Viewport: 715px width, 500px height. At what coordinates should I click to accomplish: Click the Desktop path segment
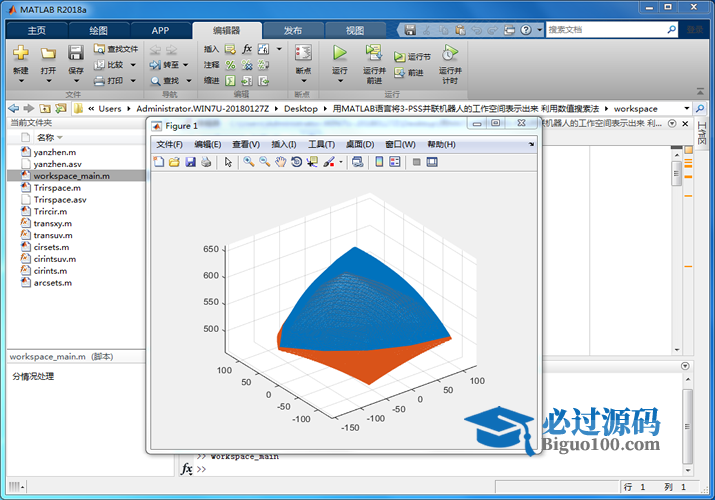pos(301,108)
